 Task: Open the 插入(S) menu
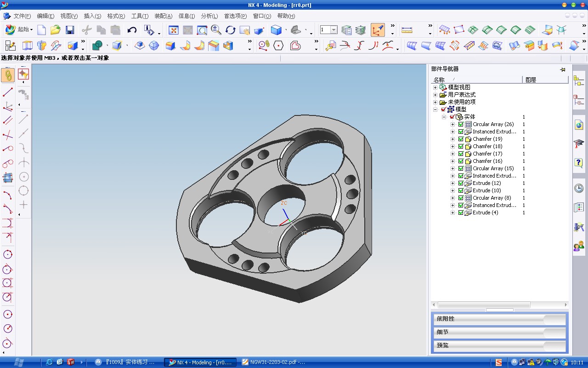92,16
